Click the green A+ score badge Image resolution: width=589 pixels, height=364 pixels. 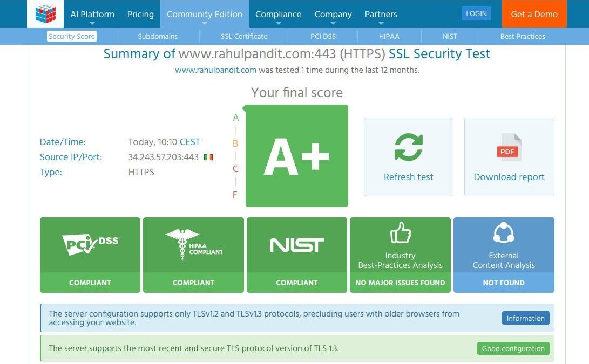(296, 155)
